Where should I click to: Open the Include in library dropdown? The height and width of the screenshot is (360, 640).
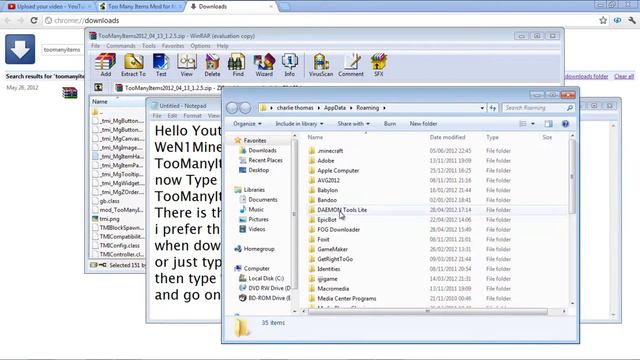(x=299, y=124)
